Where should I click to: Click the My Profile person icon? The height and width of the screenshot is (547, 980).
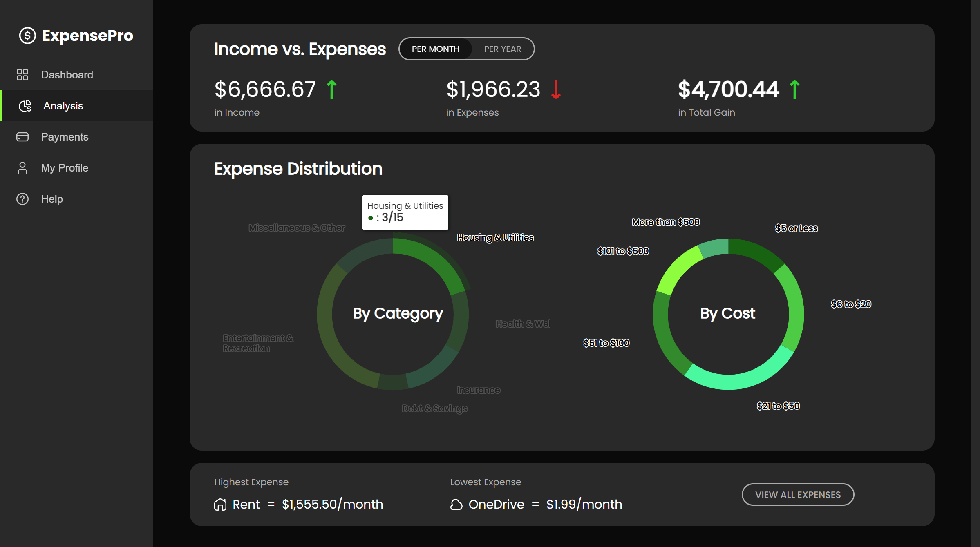click(22, 168)
